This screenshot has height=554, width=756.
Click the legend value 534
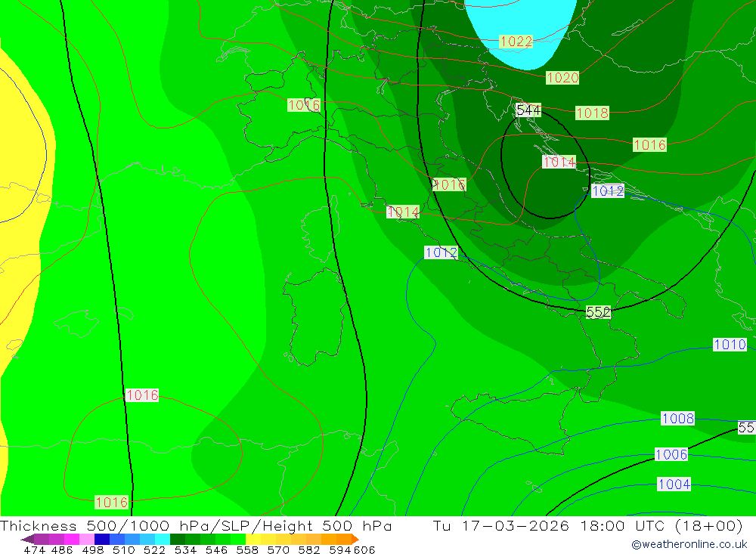coord(186,550)
